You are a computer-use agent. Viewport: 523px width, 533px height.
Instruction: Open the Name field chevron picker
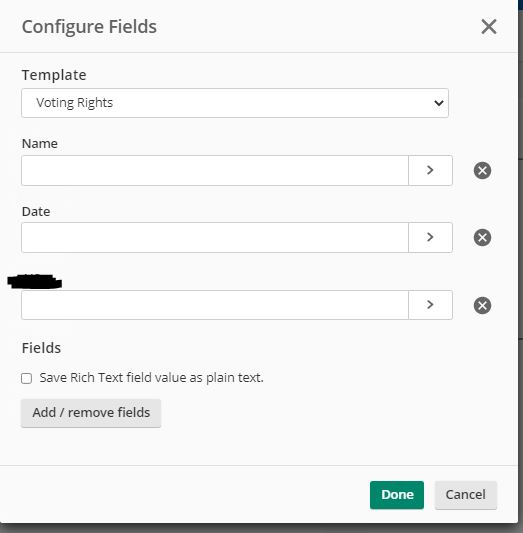[x=430, y=171]
